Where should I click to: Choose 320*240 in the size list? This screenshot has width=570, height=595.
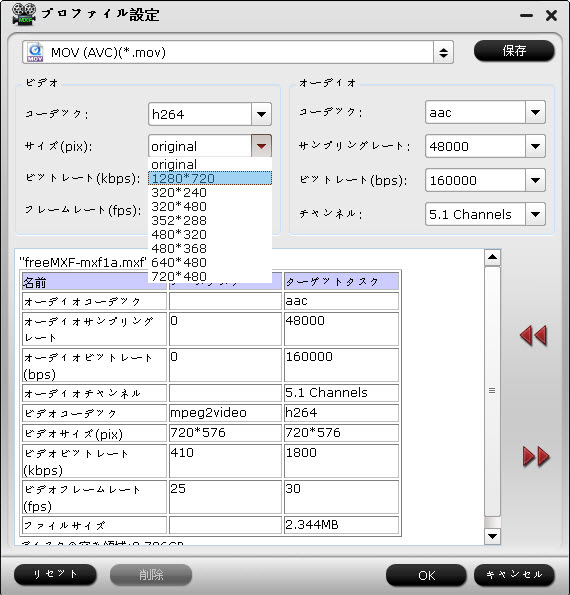coord(210,192)
